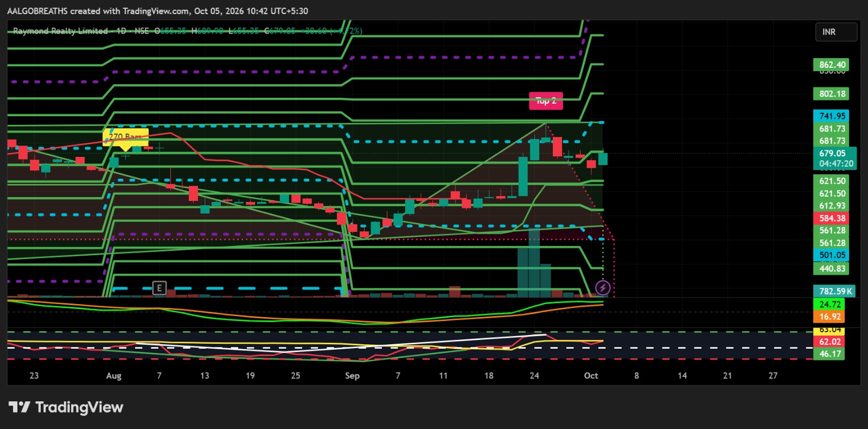Click the Oct date label
Image resolution: width=868 pixels, height=429 pixels.
point(591,376)
